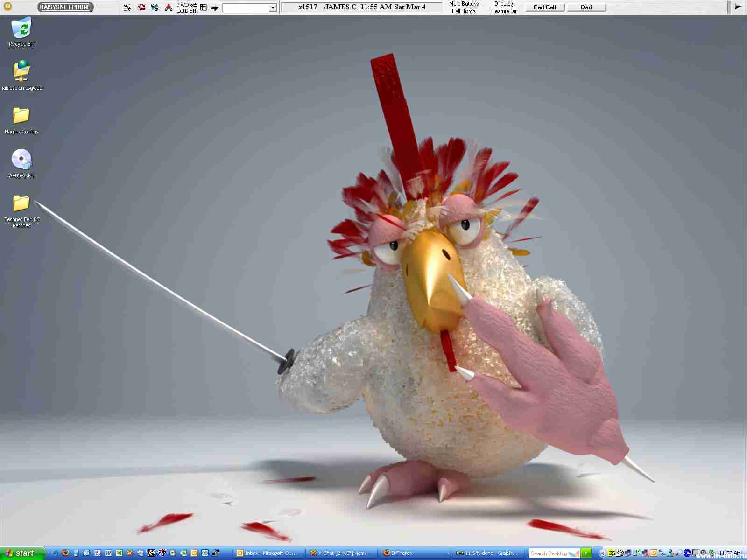Open Feature Dir
747x560 pixels.
click(504, 11)
